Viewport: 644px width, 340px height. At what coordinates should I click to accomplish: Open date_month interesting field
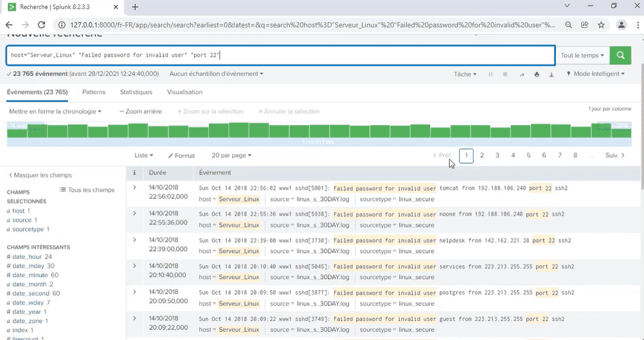[30, 284]
